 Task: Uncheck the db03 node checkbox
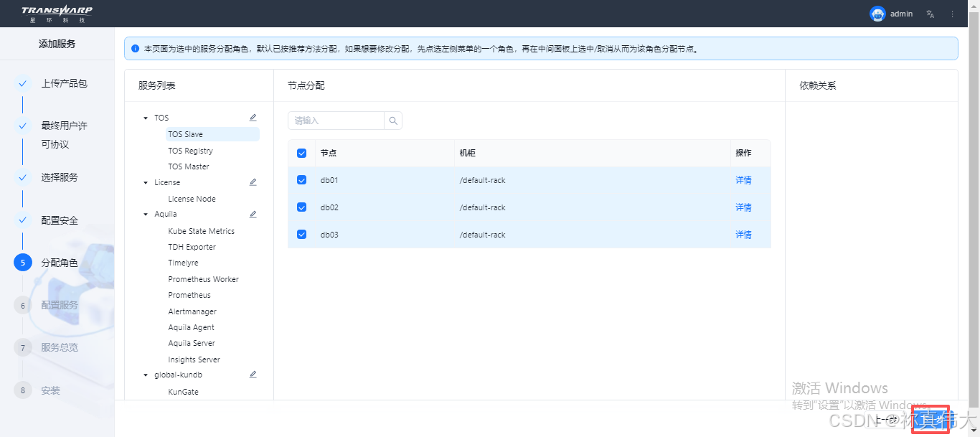coord(301,235)
